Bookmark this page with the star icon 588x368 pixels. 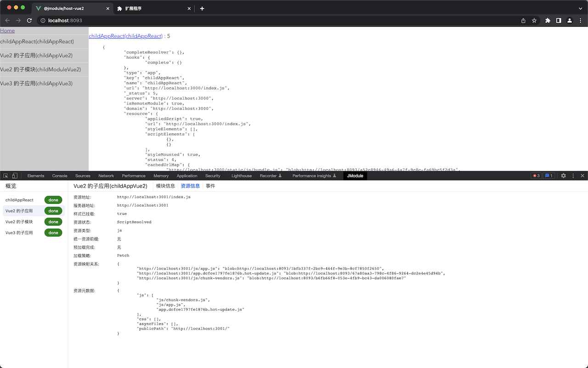534,21
